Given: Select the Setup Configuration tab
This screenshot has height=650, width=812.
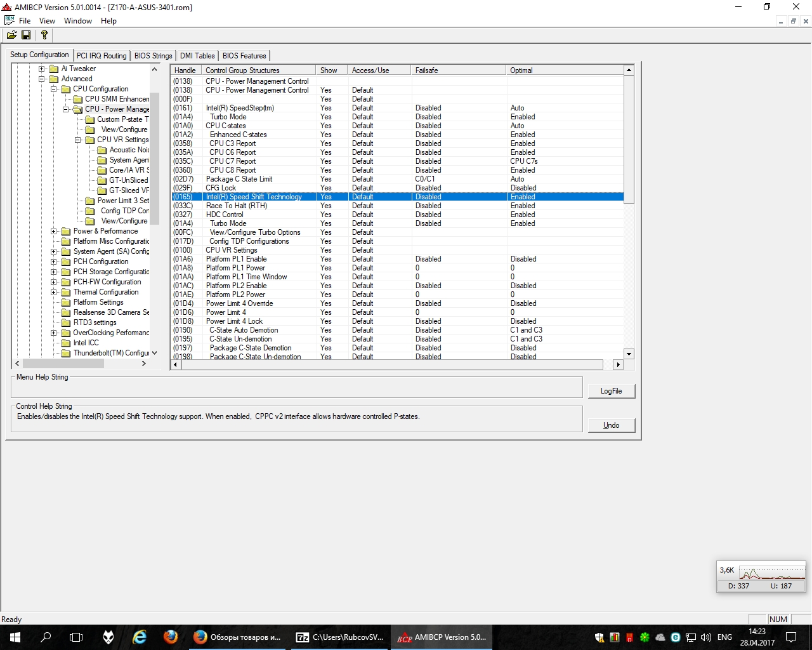Looking at the screenshot, I should pyautogui.click(x=39, y=55).
